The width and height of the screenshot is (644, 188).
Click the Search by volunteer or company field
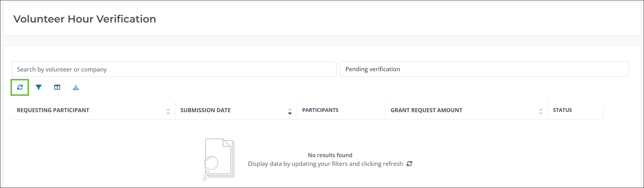click(x=174, y=69)
